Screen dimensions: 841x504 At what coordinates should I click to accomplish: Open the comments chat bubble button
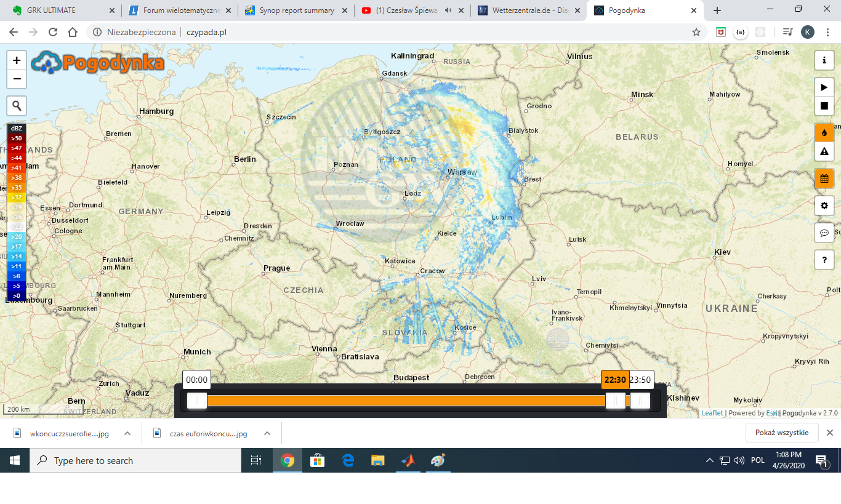pyautogui.click(x=824, y=233)
